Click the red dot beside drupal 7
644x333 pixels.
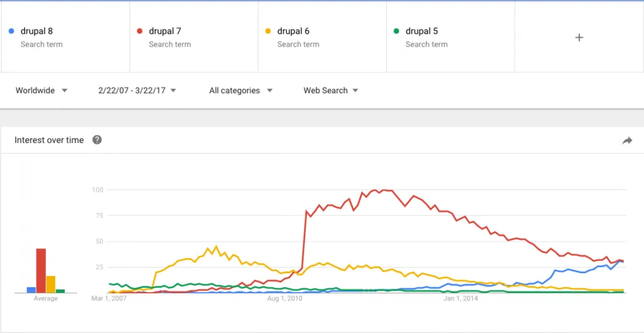[x=140, y=31]
